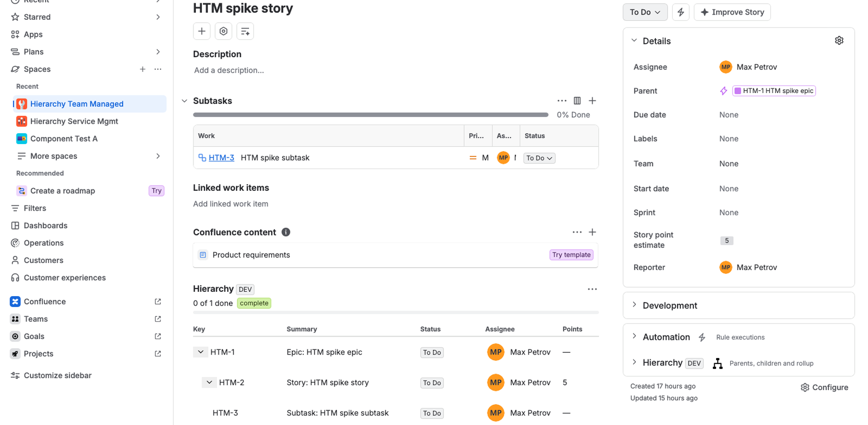Open Hierarchy Team Managed space
The image size is (868, 425).
(90, 104)
